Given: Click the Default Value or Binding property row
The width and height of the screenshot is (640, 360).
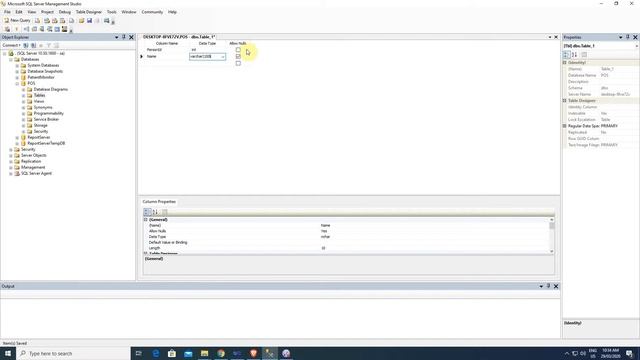Looking at the screenshot, I should point(348,242).
